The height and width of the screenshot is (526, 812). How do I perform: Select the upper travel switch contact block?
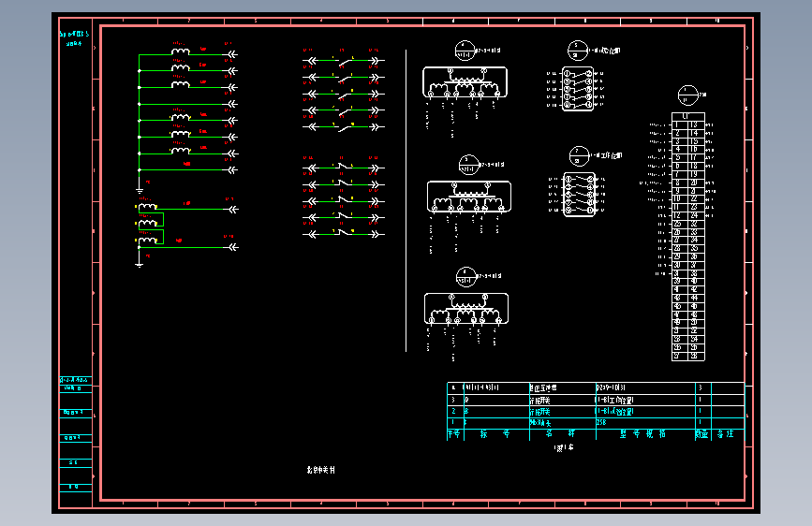[x=578, y=89]
